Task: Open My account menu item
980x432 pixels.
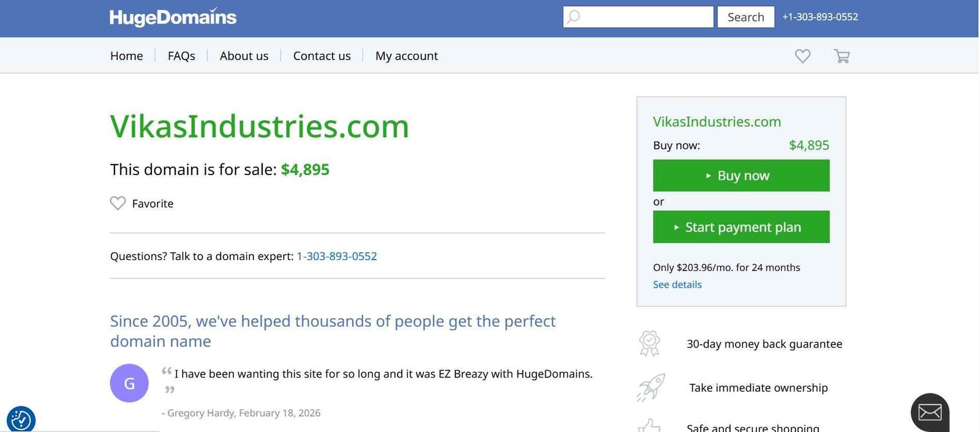Action: coord(406,56)
